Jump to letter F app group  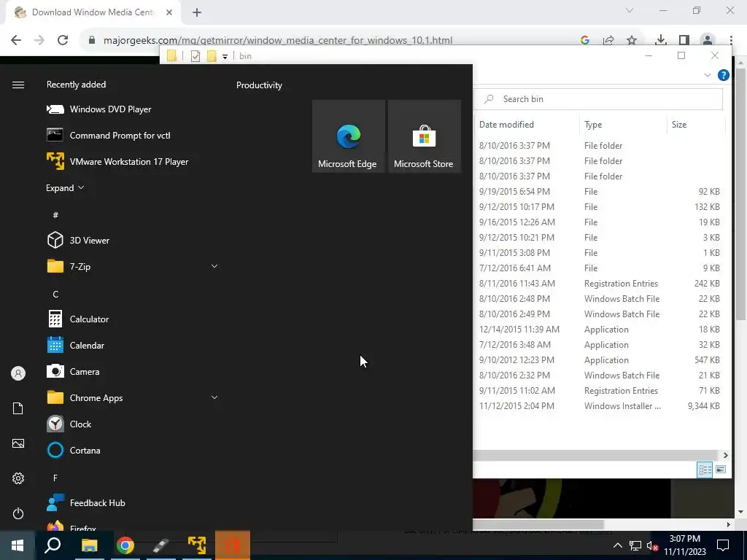pos(55,478)
